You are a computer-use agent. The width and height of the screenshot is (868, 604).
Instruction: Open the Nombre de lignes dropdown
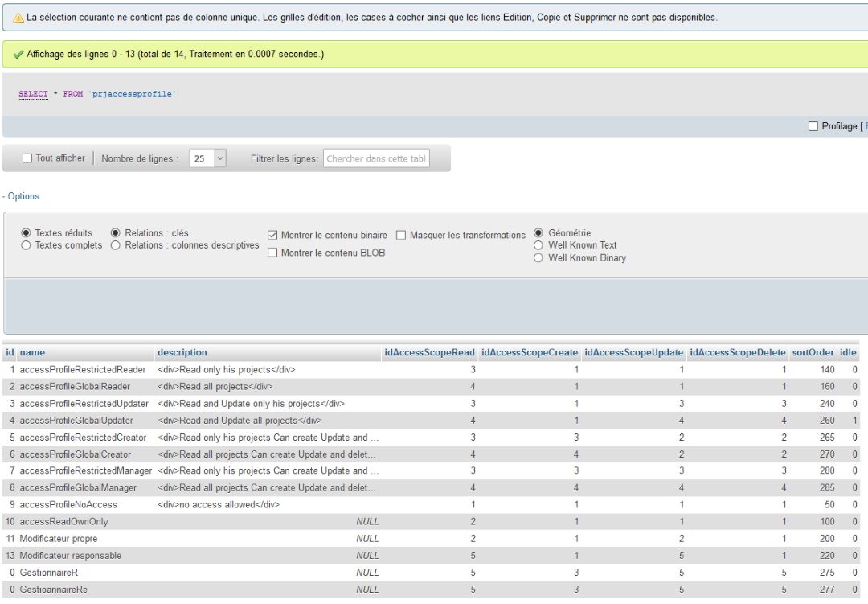pyautogui.click(x=208, y=158)
